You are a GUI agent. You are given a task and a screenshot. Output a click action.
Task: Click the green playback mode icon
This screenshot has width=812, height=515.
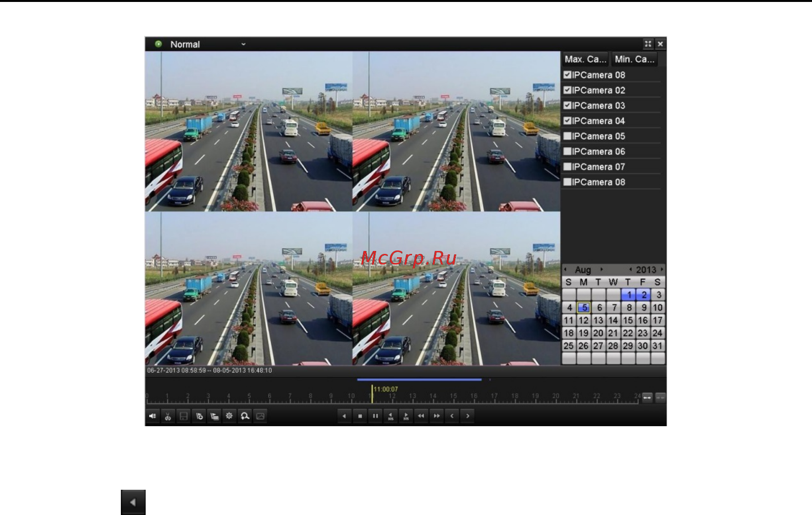click(158, 44)
